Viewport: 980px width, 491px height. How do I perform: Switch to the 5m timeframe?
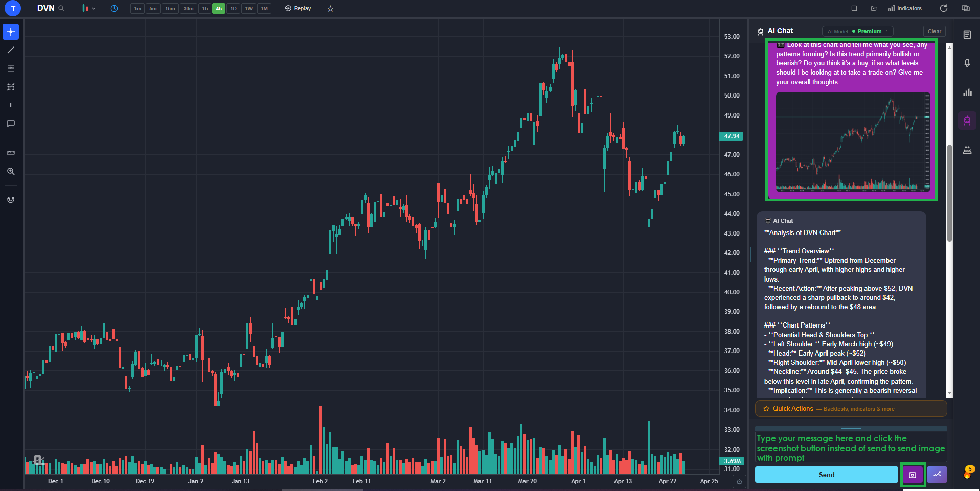point(153,8)
